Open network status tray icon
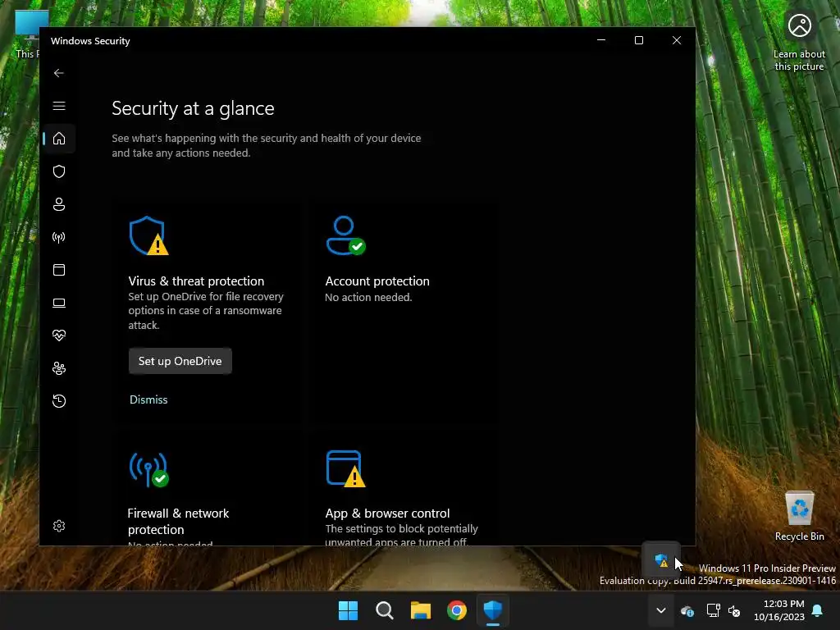This screenshot has width=840, height=630. 713,610
